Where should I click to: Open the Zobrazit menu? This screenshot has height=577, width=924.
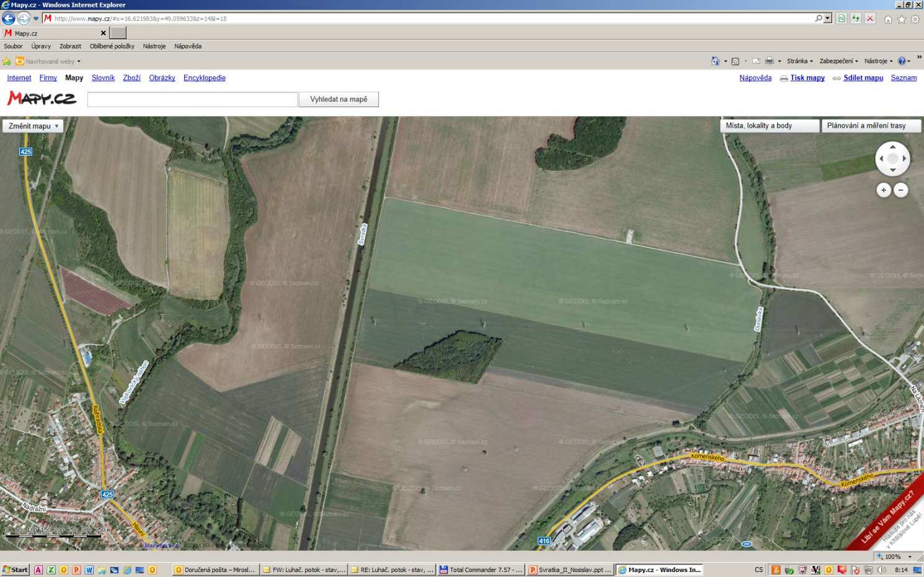(70, 46)
